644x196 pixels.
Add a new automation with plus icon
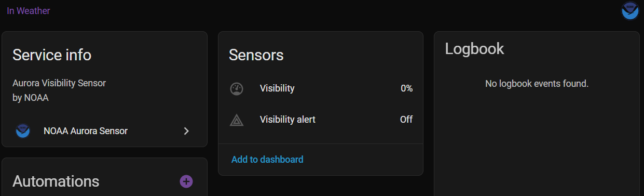coord(186,181)
